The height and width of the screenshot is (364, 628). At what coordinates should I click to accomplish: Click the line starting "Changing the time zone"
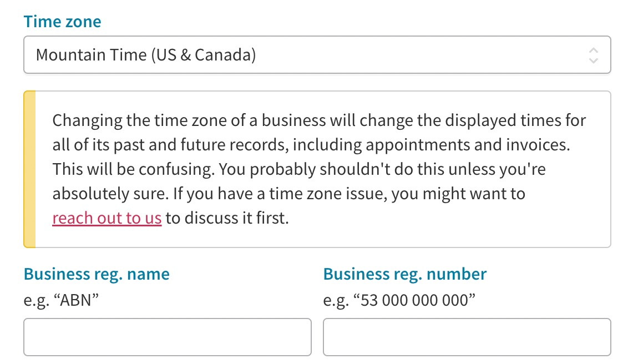tap(319, 120)
